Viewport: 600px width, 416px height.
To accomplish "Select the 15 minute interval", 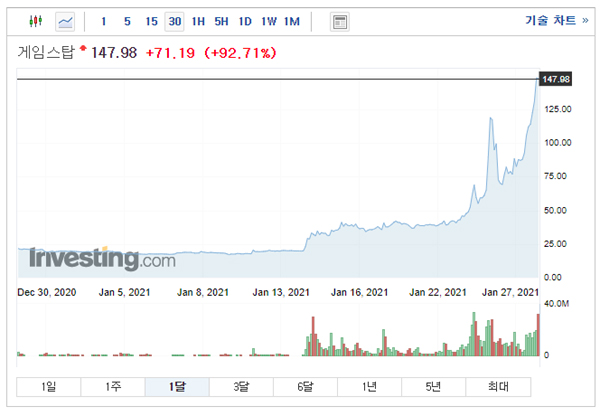I will [x=151, y=21].
